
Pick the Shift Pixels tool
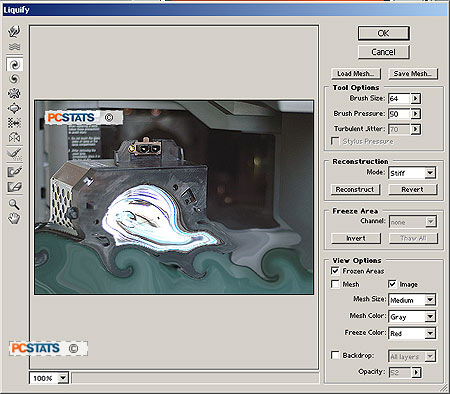click(14, 123)
